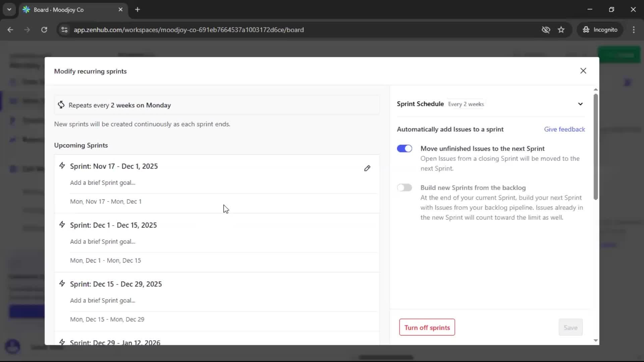The width and height of the screenshot is (644, 362).
Task: Reload the Zenhub board page
Action: click(44, 29)
